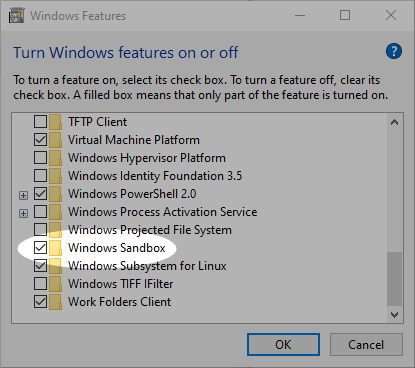Image resolution: width=415 pixels, height=368 pixels.
Task: Enable the TFTP Client checkbox
Action: coord(40,122)
